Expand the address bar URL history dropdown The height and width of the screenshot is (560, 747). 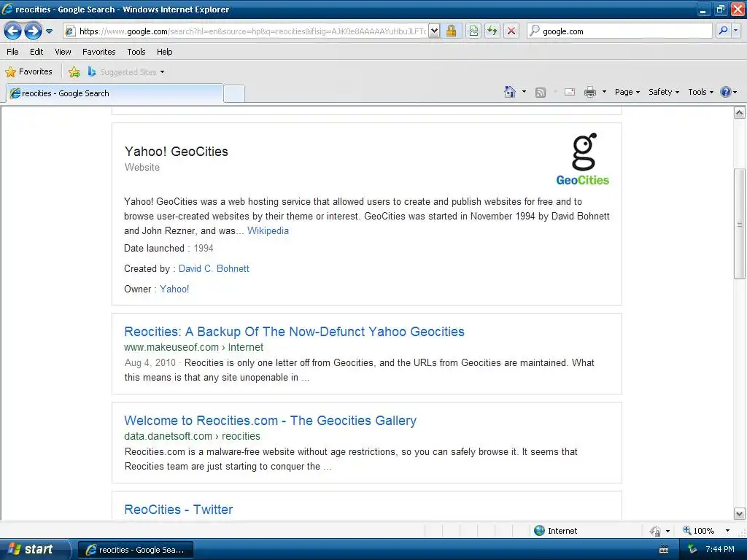(434, 31)
